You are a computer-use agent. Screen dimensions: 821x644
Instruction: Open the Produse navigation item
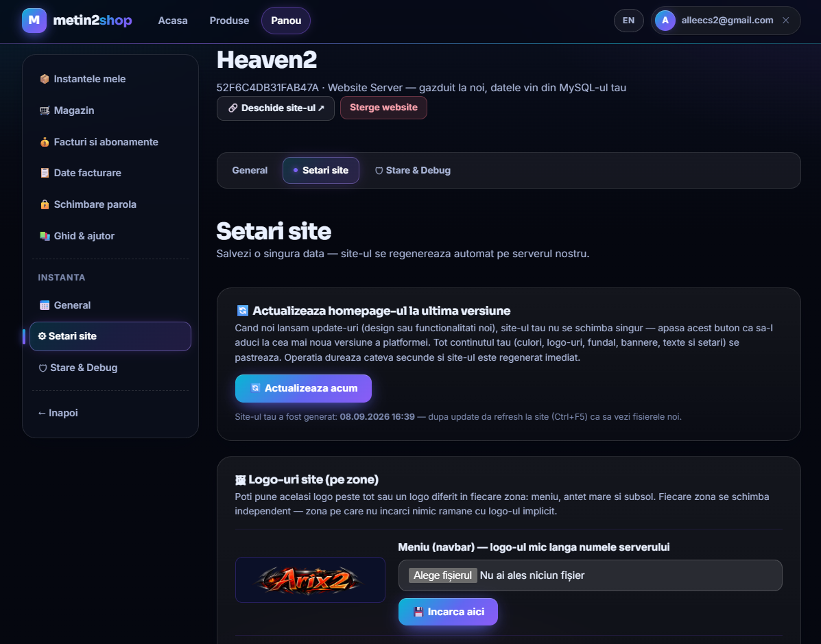[x=229, y=21]
